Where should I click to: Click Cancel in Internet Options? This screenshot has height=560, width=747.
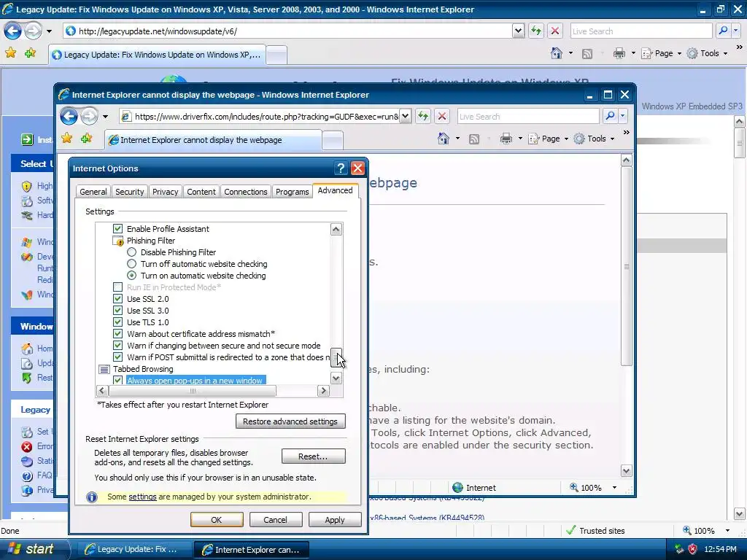click(x=275, y=519)
